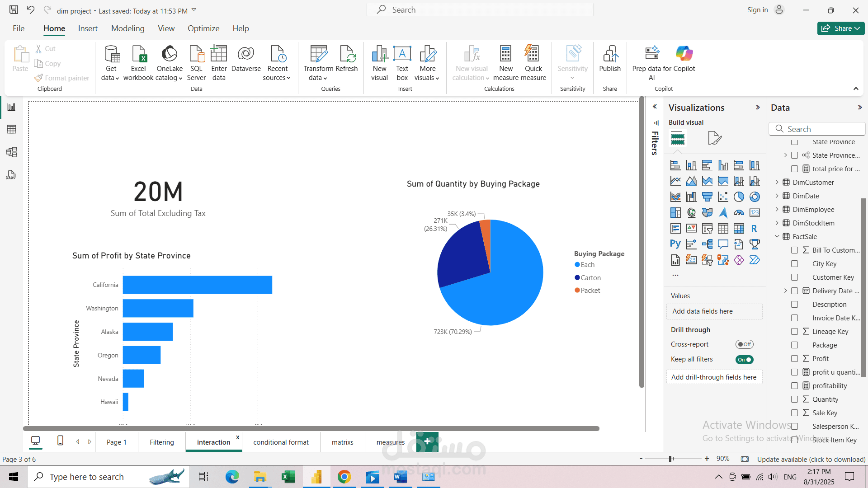Switch to mobile layout icon
Image resolution: width=868 pixels, height=488 pixels.
[60, 441]
